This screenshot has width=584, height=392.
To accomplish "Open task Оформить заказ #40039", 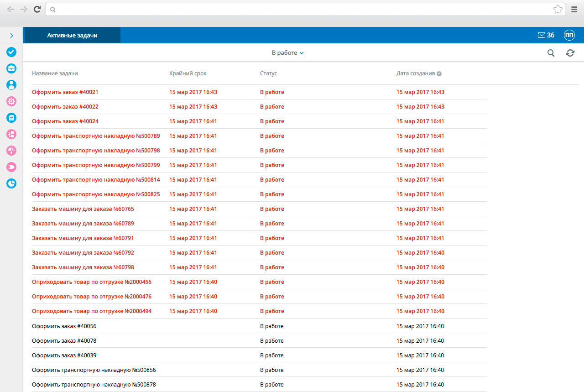I will [x=64, y=355].
